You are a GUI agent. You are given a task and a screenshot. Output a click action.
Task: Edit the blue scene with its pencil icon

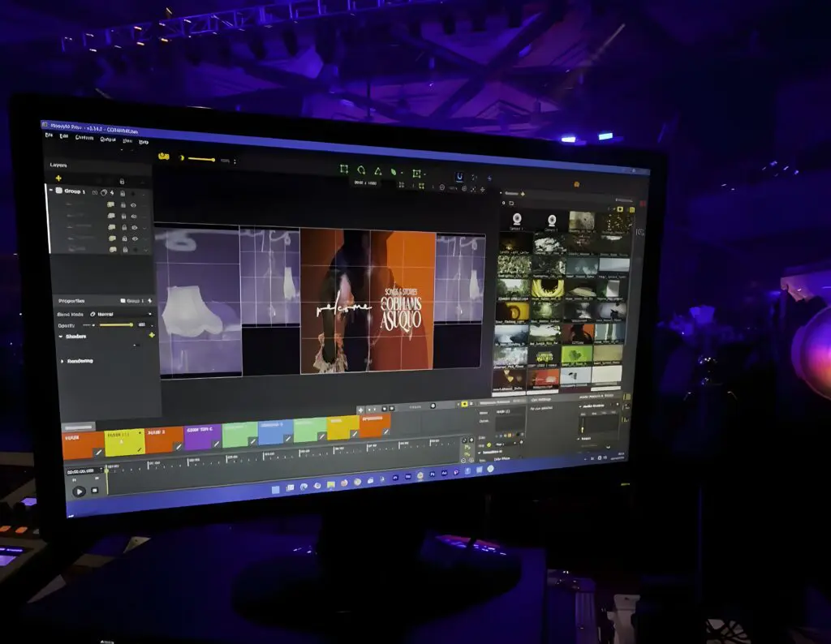coord(288,439)
